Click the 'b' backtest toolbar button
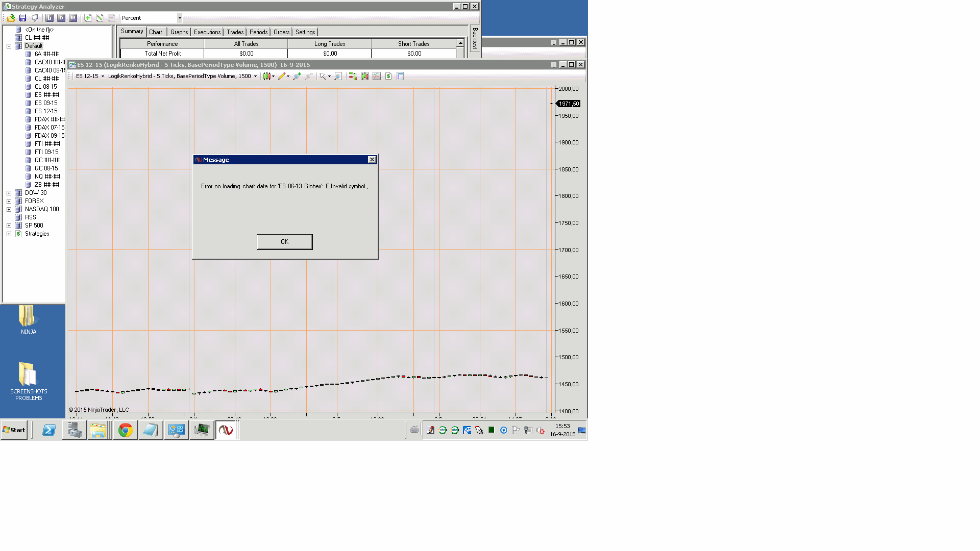Image resolution: width=980 pixels, height=551 pixels. tap(50, 18)
